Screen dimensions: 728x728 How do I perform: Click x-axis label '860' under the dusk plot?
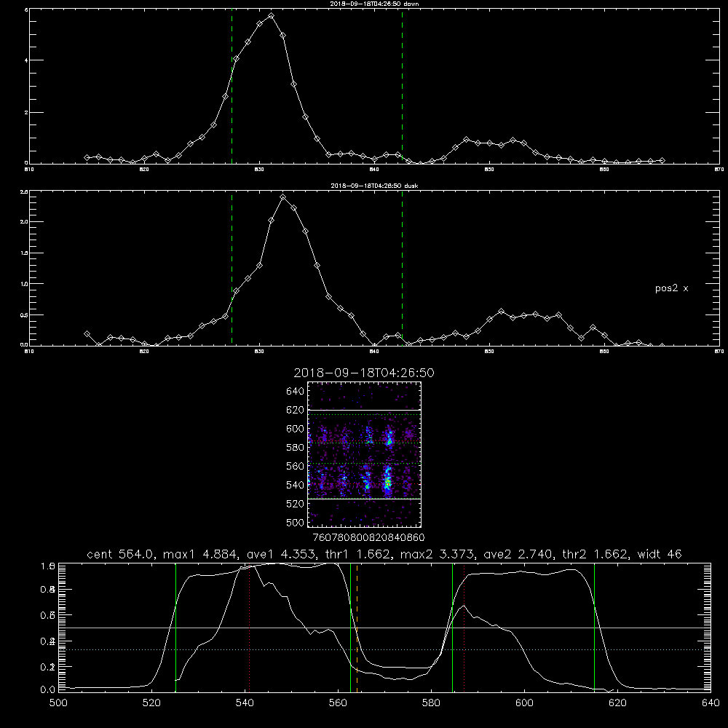[x=604, y=352]
